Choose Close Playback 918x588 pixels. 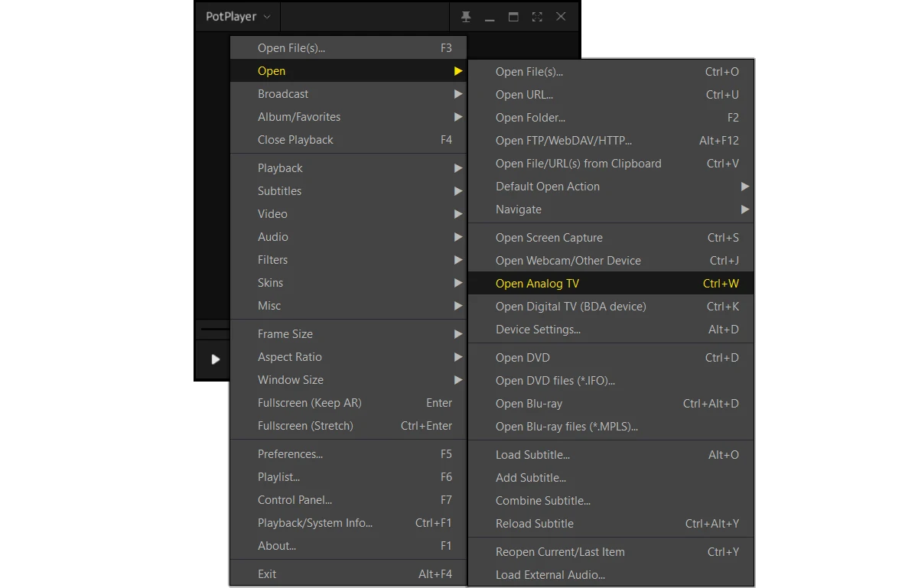[348, 140]
